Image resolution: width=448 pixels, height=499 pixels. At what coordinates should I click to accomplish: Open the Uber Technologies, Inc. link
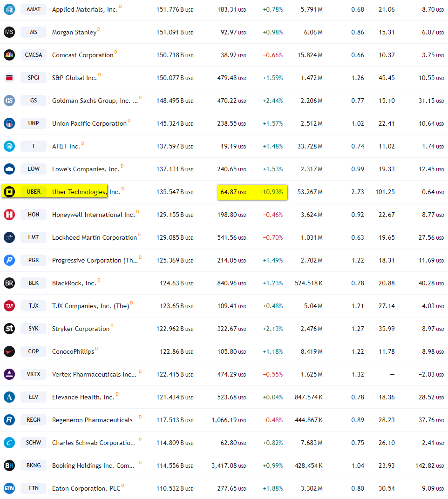(x=86, y=192)
